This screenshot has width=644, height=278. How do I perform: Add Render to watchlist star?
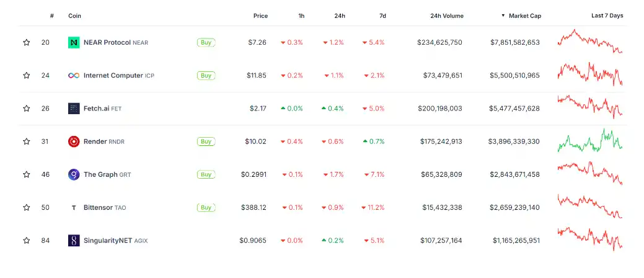[26, 141]
